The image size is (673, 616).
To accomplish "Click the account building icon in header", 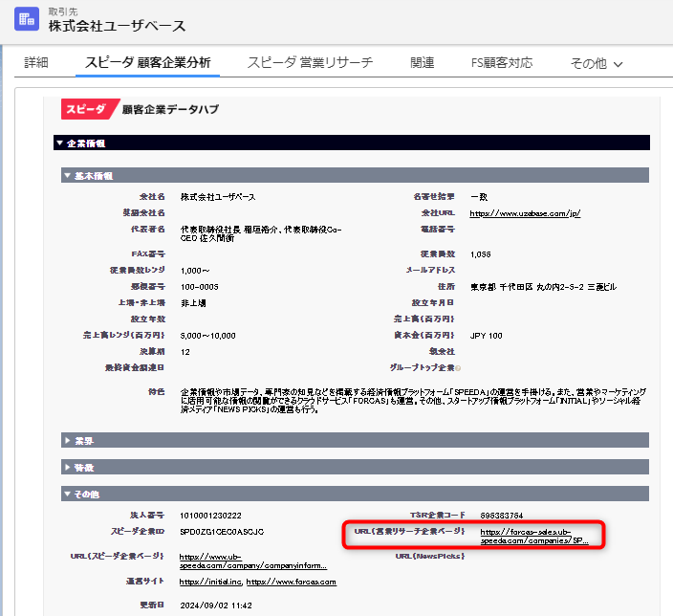I will click(x=27, y=19).
